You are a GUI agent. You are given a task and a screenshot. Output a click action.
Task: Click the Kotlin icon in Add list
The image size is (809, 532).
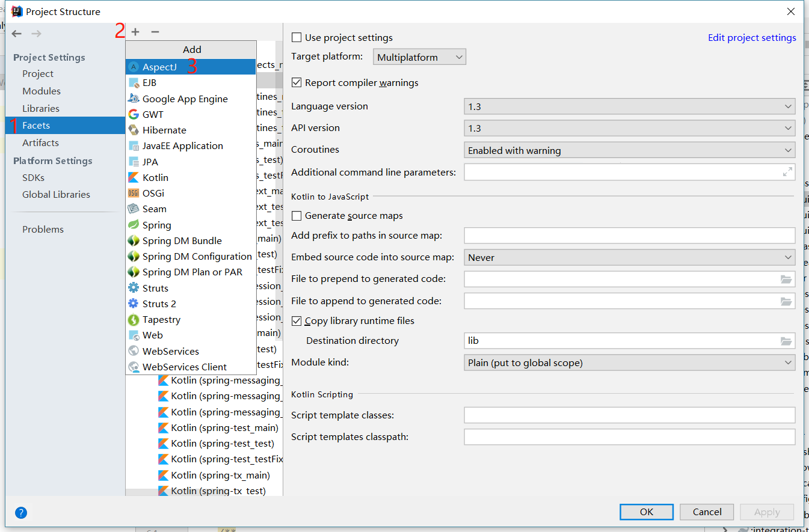pos(134,177)
